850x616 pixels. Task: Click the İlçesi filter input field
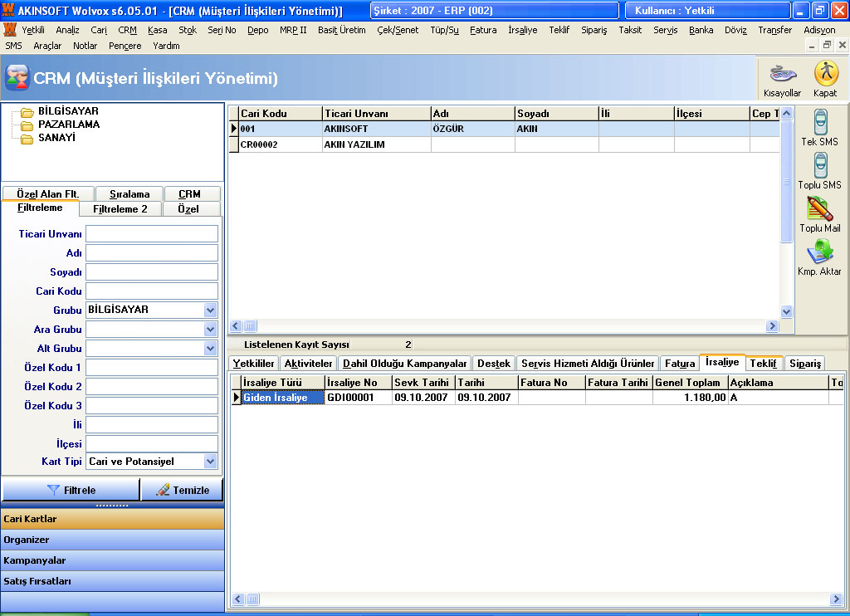[152, 443]
